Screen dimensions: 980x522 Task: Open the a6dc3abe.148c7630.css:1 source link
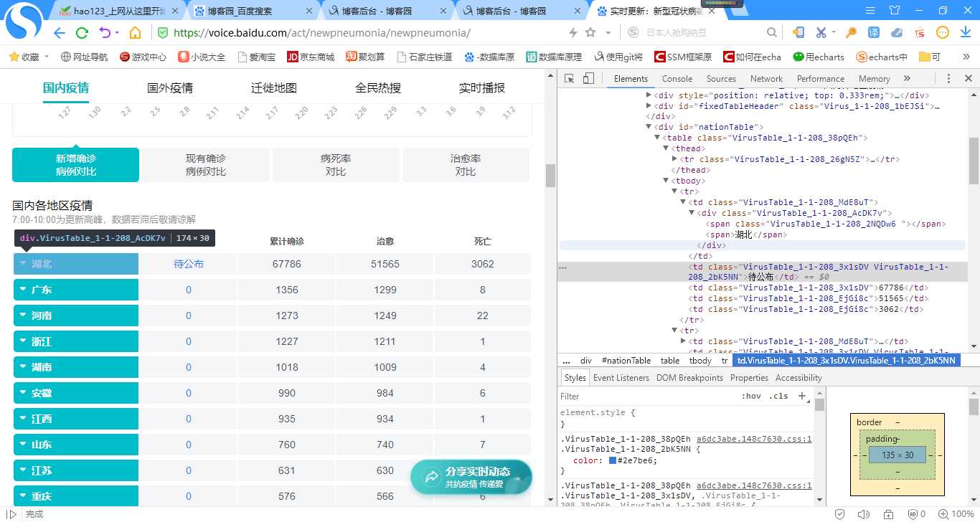754,440
